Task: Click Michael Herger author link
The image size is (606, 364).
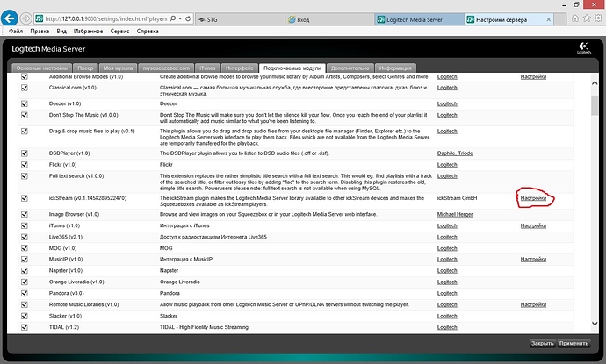Action: click(455, 214)
